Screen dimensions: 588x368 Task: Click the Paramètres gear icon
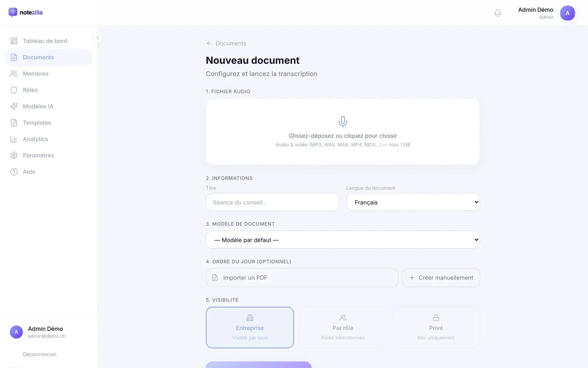(14, 155)
